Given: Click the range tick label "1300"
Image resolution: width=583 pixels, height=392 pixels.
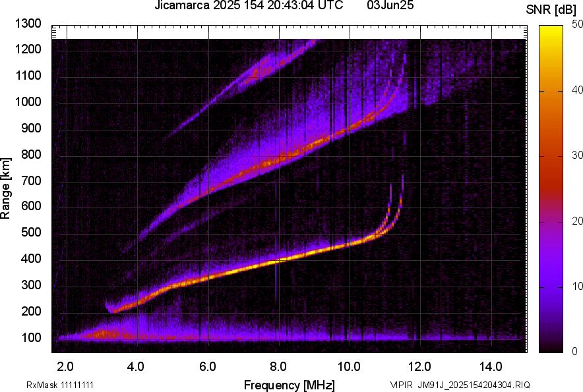Looking at the screenshot, I should click(x=28, y=24).
